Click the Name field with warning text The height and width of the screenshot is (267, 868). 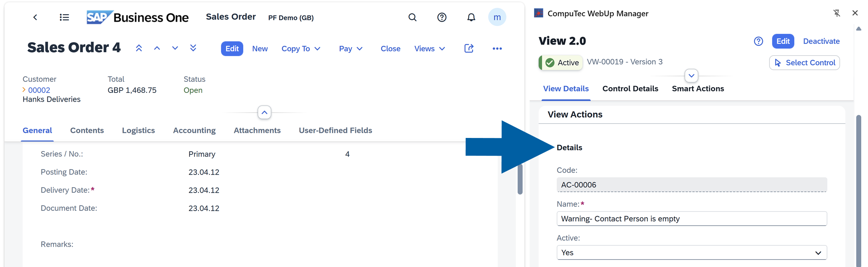coord(692,219)
